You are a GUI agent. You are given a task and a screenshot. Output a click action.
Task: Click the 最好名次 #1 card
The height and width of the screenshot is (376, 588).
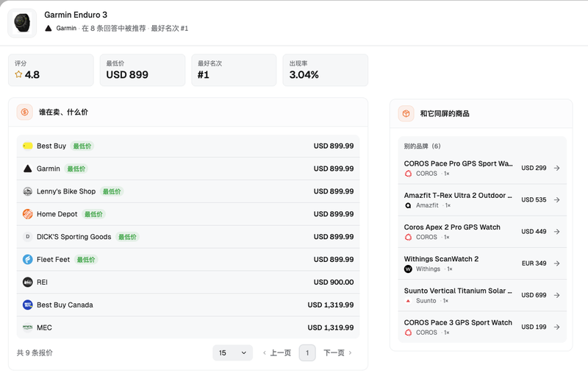234,70
